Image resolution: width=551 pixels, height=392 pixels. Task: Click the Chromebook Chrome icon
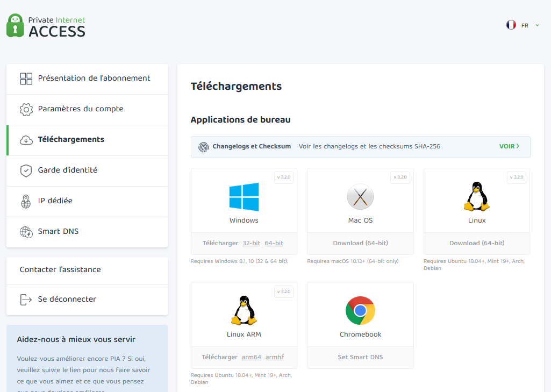click(x=360, y=310)
